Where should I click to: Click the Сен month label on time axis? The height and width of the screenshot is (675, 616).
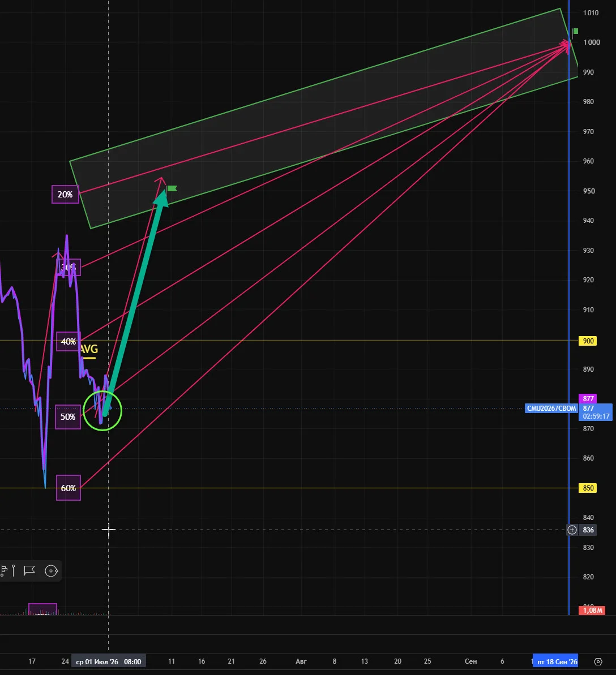pyautogui.click(x=470, y=661)
